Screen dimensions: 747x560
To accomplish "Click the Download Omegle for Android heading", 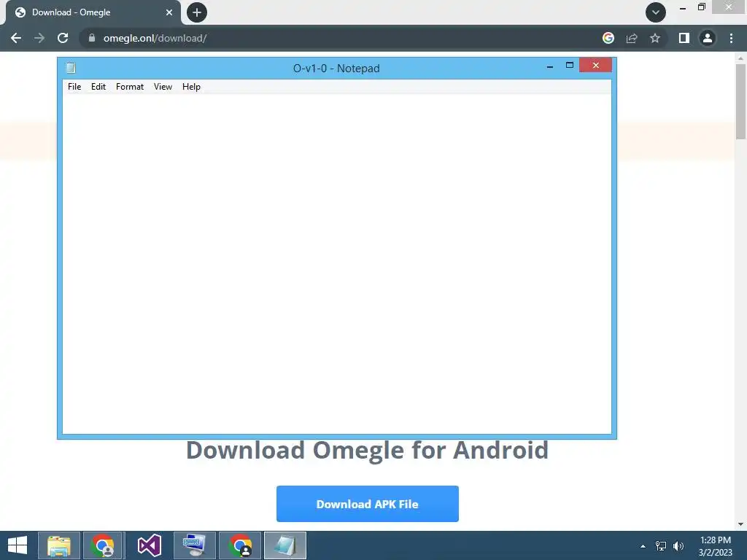I will [x=368, y=450].
